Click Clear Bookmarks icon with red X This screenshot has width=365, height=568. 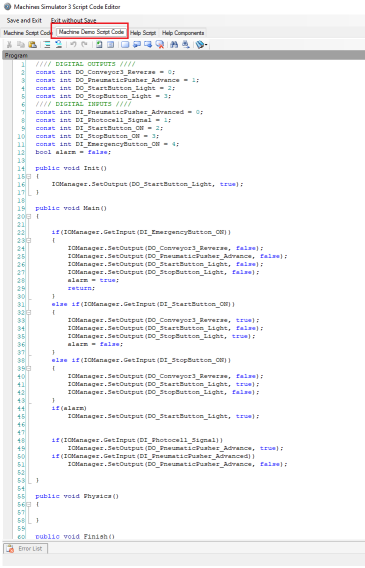pyautogui.click(x=159, y=45)
